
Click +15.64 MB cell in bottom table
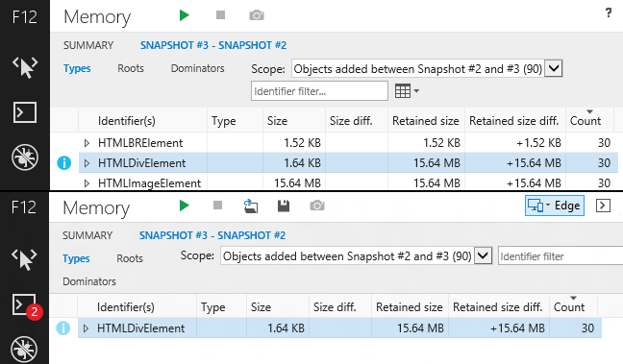(x=517, y=328)
